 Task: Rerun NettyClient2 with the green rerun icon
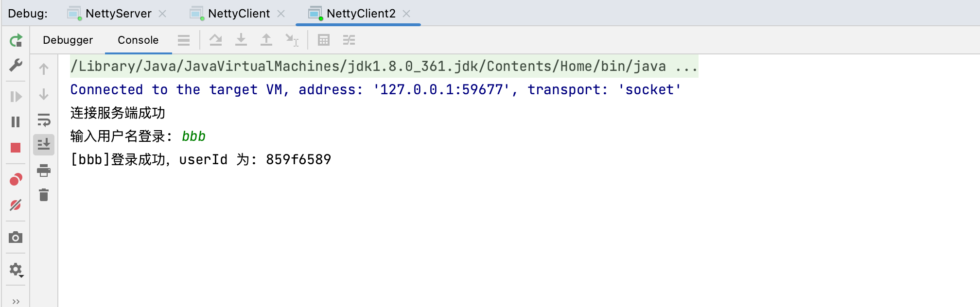tap(16, 40)
